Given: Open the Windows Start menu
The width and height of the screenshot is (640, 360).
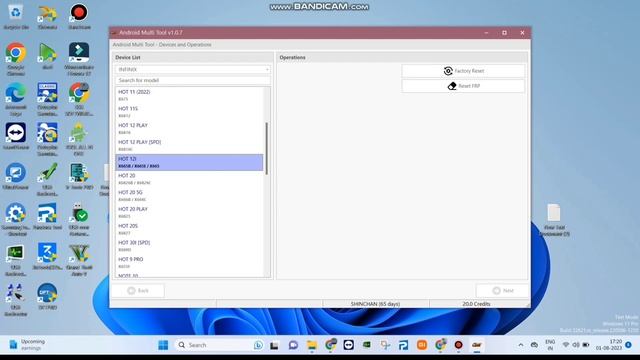Looking at the screenshot, I should point(163,345).
